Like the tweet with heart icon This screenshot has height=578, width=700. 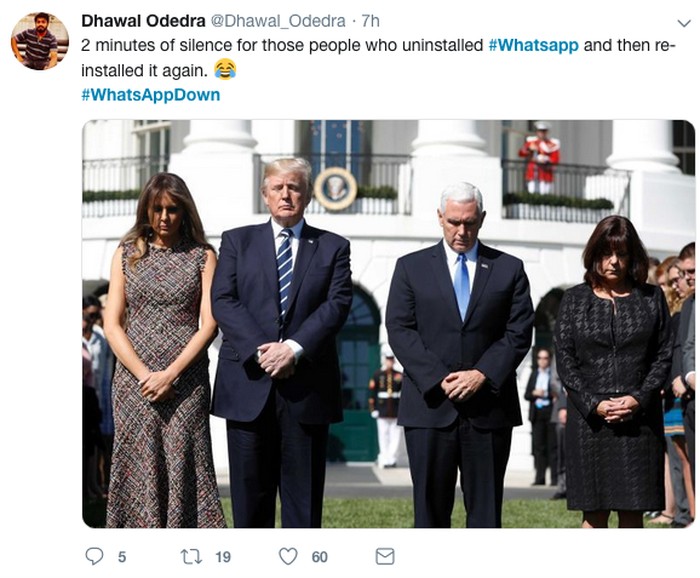(x=288, y=557)
